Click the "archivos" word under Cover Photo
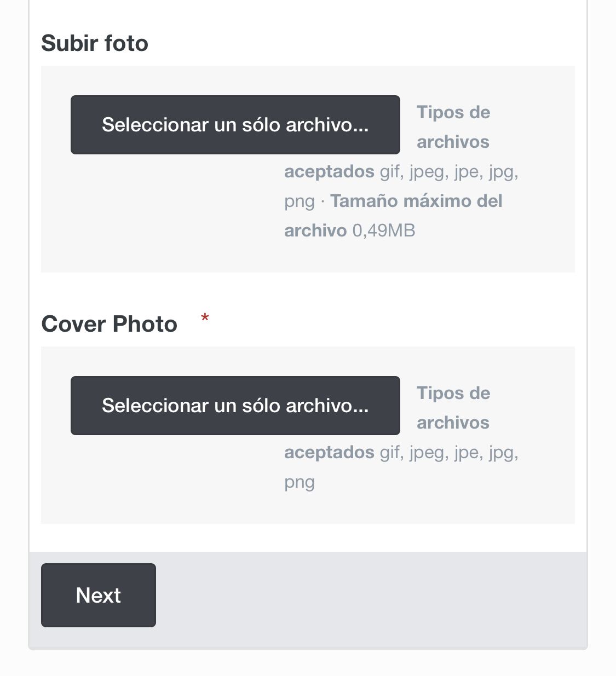Screen dimensions: 616x676 (x=453, y=423)
